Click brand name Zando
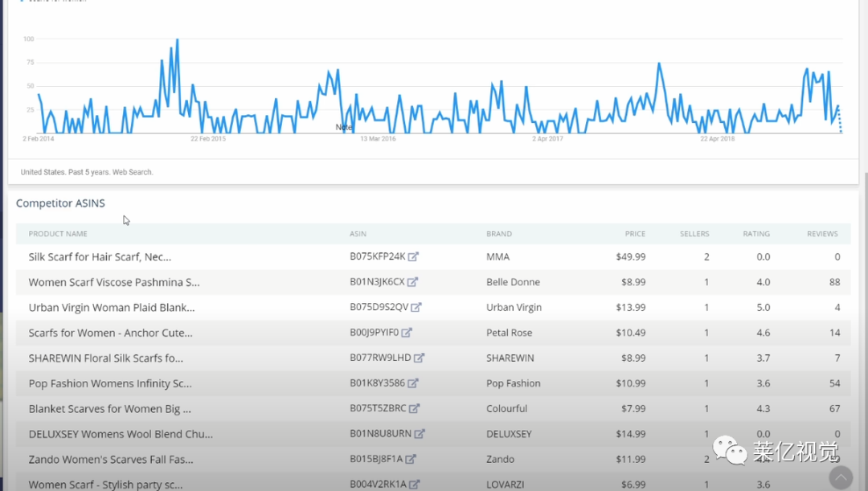Screen dimensions: 868x491 (501, 459)
